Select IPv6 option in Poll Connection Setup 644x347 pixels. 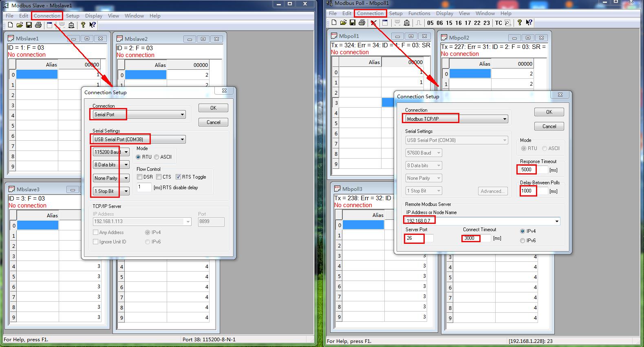[523, 241]
